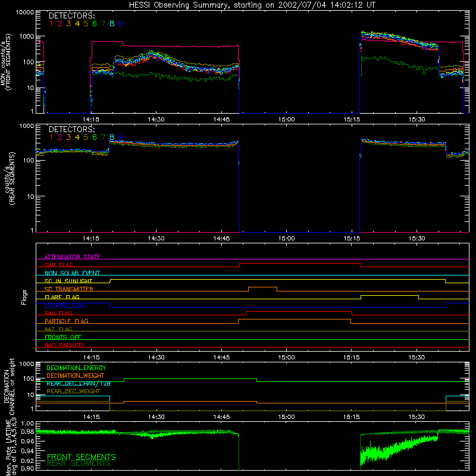Click the 'MON. counts/s (FRONT SEGMENTS)' axis title
This screenshot has width=476, height=476.
point(5,62)
